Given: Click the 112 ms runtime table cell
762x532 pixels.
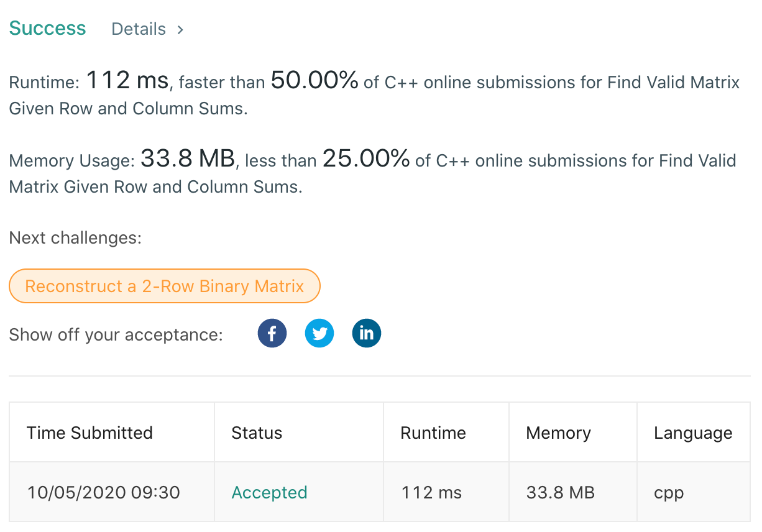Looking at the screenshot, I should pyautogui.click(x=431, y=493).
